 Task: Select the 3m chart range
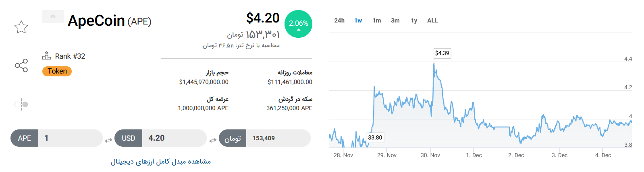pos(395,20)
